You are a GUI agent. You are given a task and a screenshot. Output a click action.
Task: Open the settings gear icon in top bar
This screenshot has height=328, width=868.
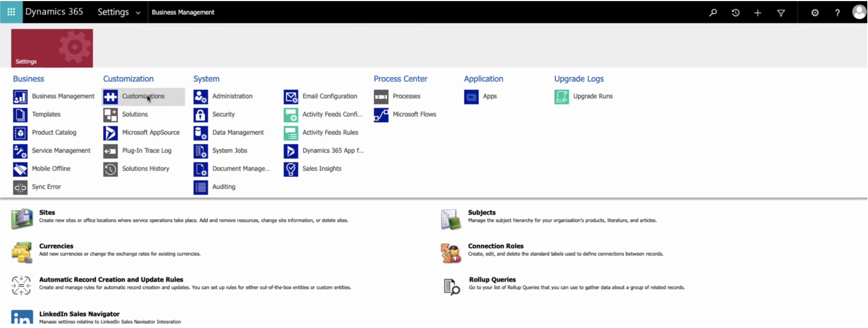tap(815, 13)
